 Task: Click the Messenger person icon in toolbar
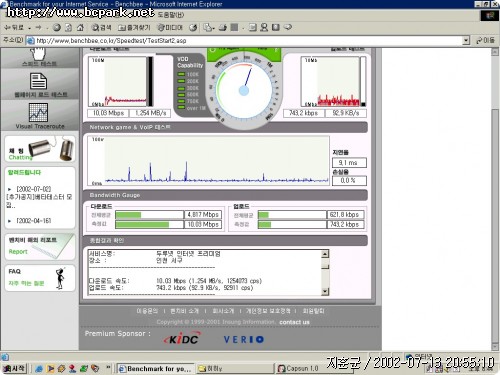tap(264, 27)
